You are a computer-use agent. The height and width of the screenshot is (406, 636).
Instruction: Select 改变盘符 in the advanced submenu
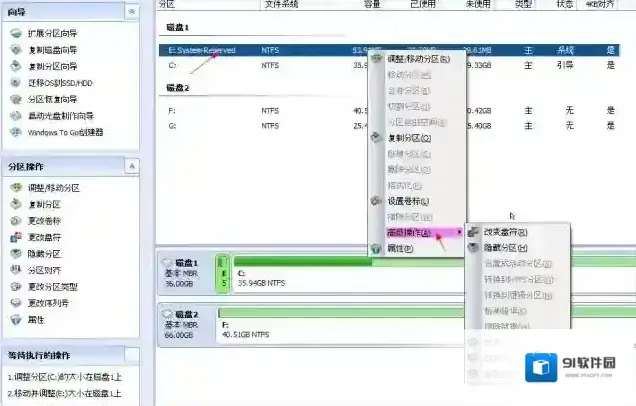point(505,232)
